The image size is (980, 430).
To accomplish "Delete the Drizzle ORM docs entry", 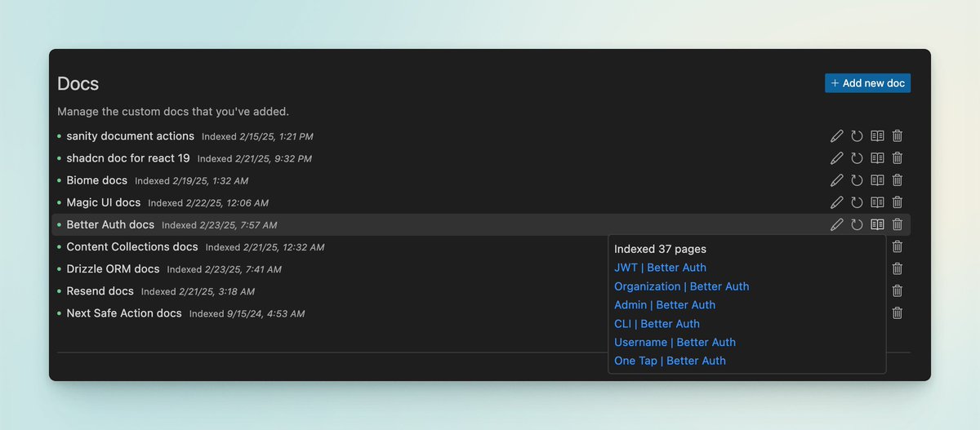I will (898, 268).
